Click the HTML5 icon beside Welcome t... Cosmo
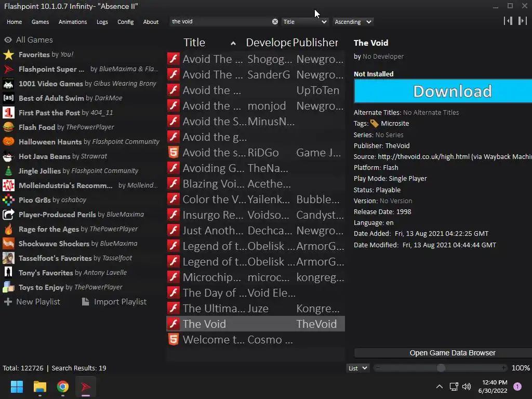The width and height of the screenshot is (532, 399). (x=174, y=340)
